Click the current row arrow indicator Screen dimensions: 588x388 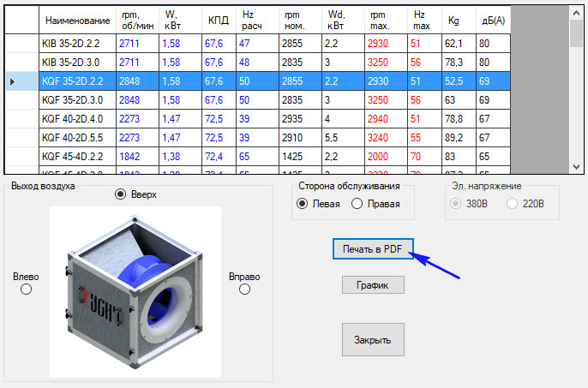tap(12, 81)
